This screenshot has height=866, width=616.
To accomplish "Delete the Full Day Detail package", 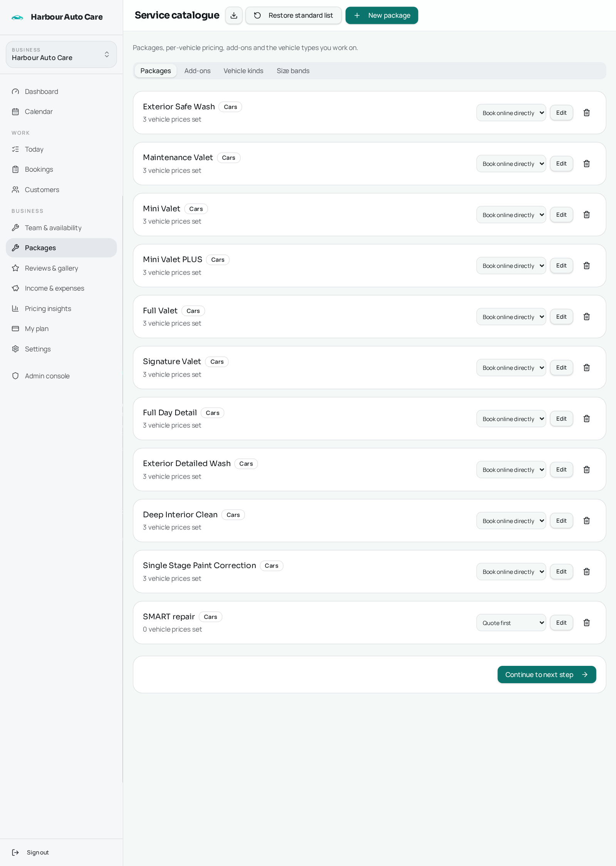I will 586,419.
